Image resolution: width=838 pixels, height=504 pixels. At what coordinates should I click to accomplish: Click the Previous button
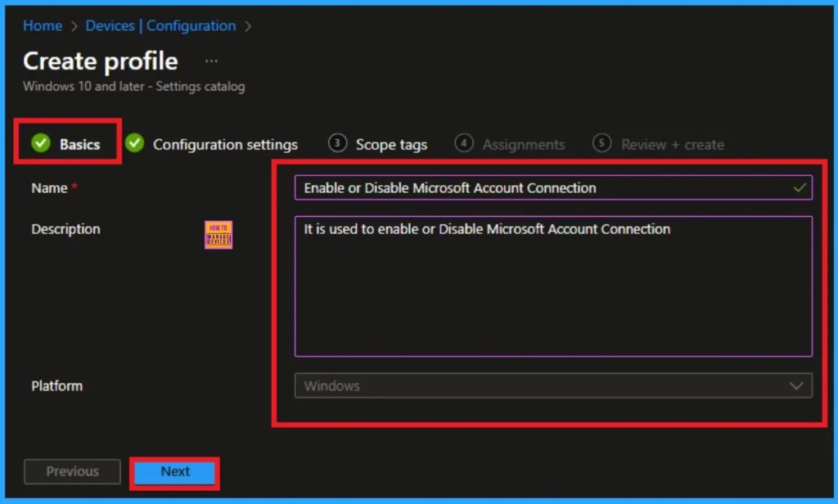[72, 471]
